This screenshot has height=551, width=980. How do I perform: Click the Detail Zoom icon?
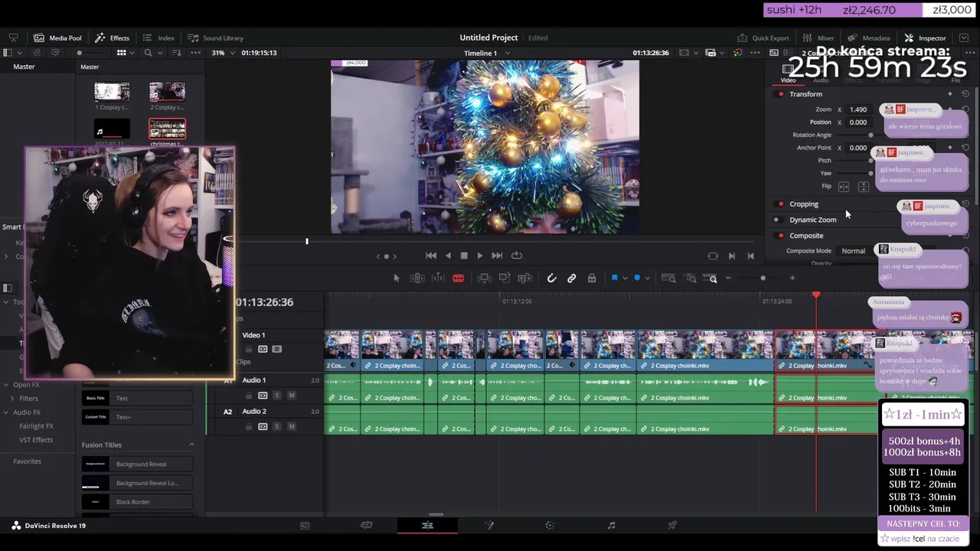tap(691, 279)
